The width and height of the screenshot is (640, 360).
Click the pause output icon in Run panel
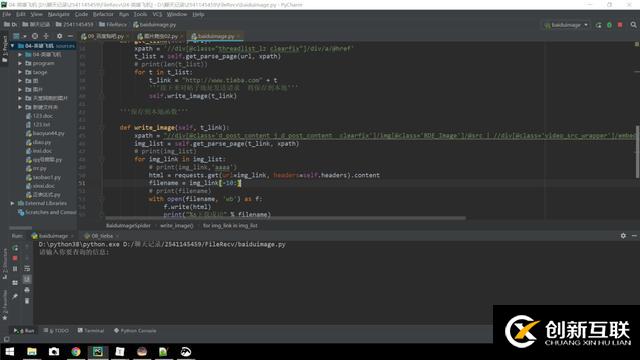(x=15, y=269)
